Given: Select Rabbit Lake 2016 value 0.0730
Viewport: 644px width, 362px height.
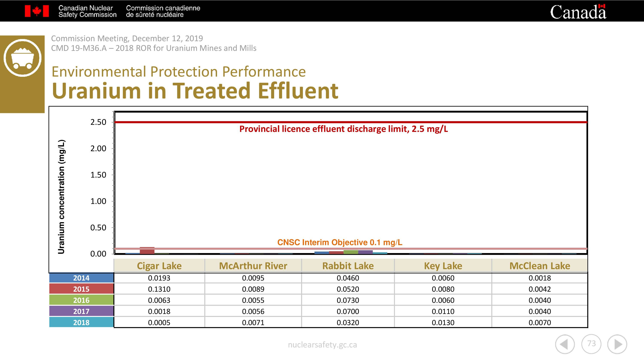Looking at the screenshot, I should point(348,300).
